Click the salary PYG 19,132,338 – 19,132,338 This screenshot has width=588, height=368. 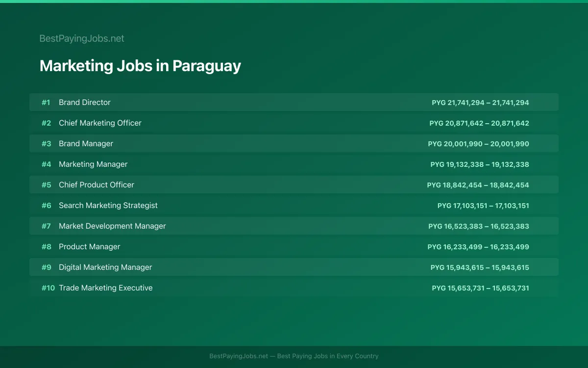tap(480, 164)
